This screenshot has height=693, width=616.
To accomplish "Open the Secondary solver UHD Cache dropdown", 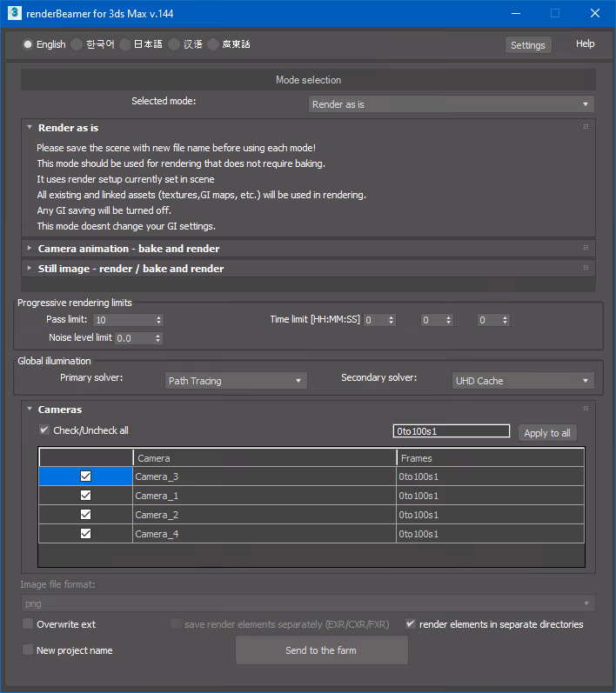I will 523,381.
